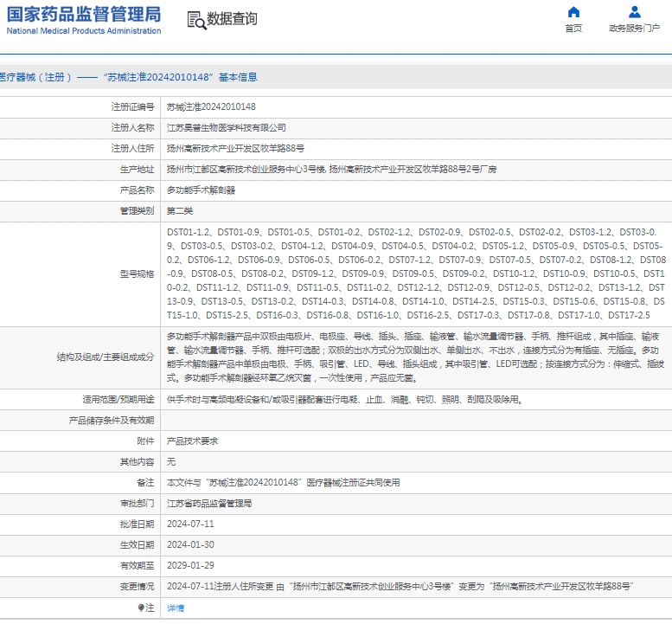Select the value 苏械注准20242010148 in 注册证编号 row
672x624 pixels.
pyautogui.click(x=211, y=106)
